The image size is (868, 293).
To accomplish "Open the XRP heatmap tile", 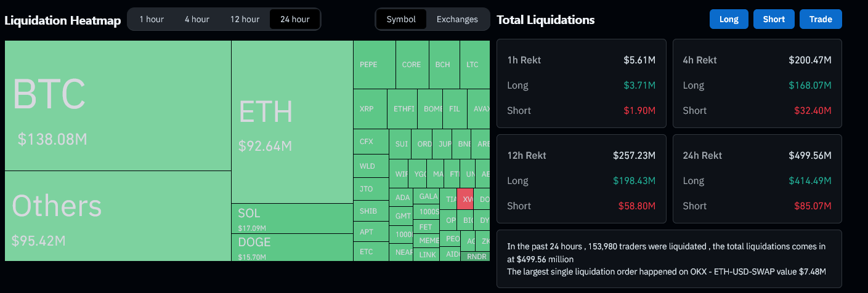I will click(370, 109).
